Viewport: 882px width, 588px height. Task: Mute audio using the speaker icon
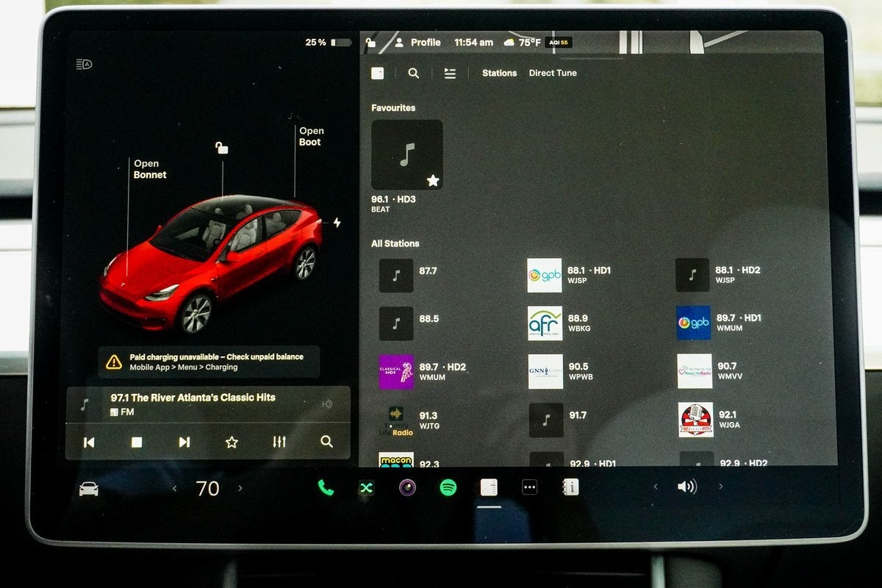pos(687,486)
